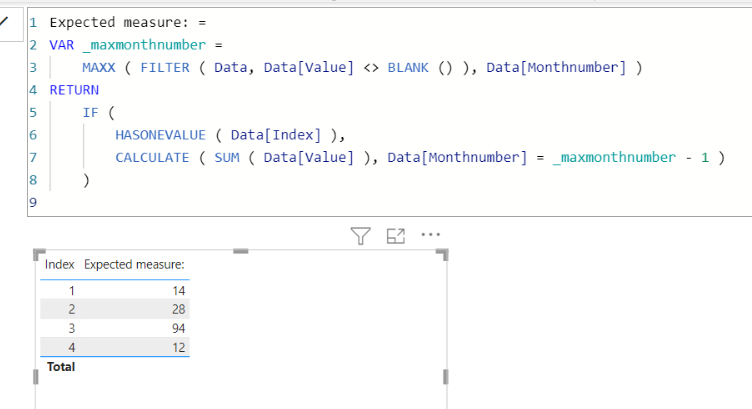Click the CALCULATE function in the formula

coord(152,158)
